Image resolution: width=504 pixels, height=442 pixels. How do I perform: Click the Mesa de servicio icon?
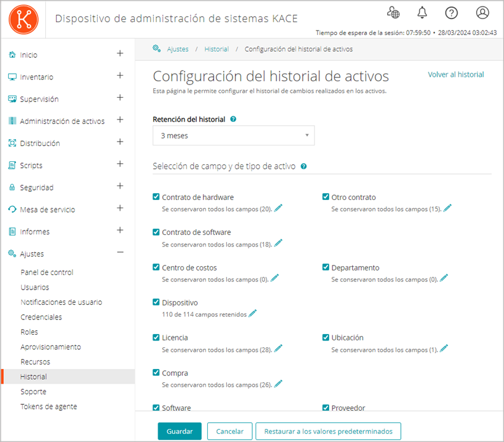[12, 210]
